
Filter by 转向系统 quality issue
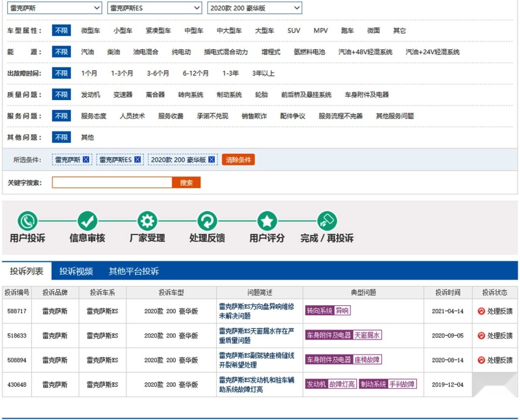tap(190, 95)
